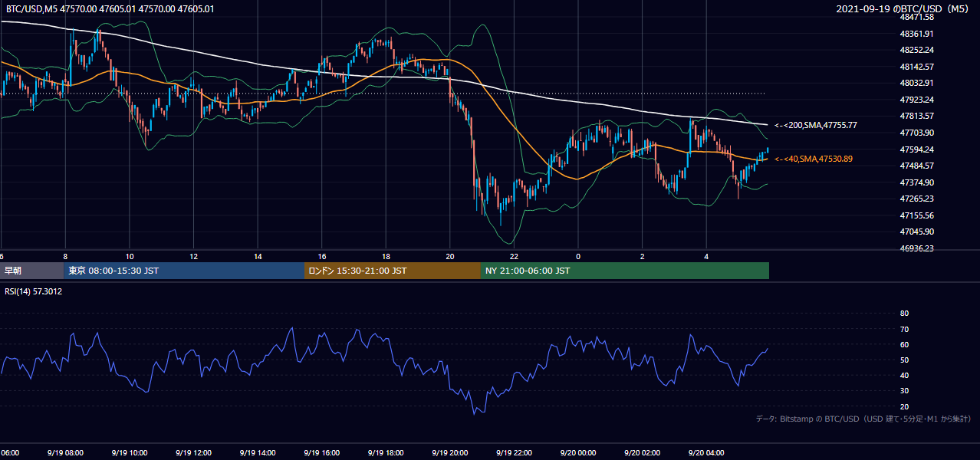Click the data source note mentioning Bitstamp
The height and width of the screenshot is (460, 980).
coord(864,419)
